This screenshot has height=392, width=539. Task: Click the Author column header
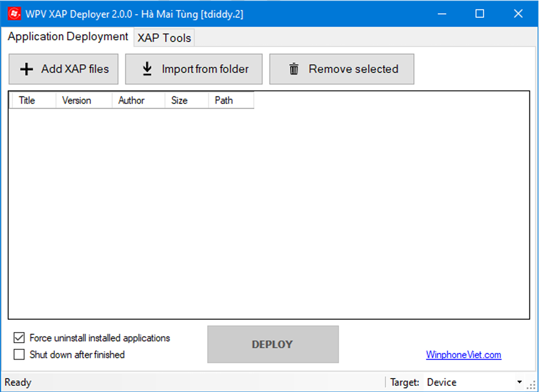(x=131, y=100)
